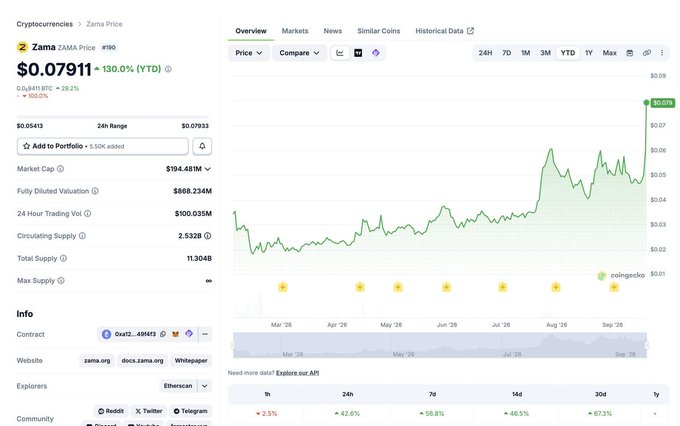Go to Cryptocurrencies breadcrumb link
The image size is (680, 426).
[45, 24]
